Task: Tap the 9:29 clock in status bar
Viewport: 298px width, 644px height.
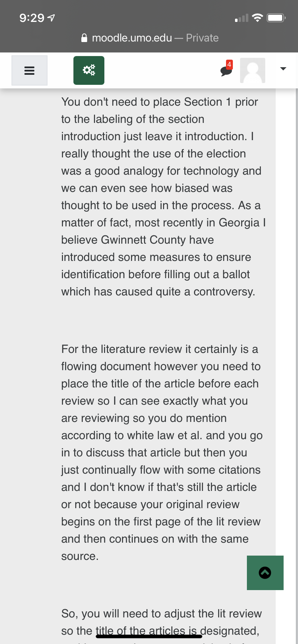Action: tap(32, 18)
